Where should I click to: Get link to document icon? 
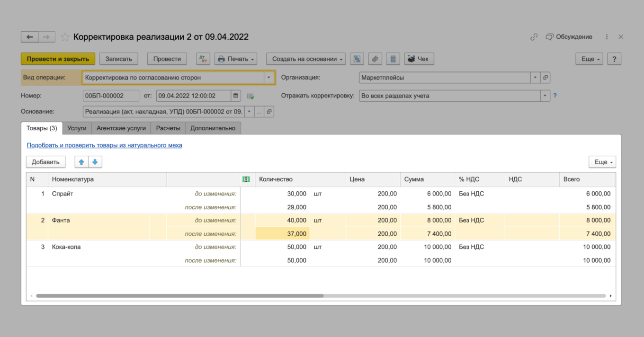click(x=534, y=37)
